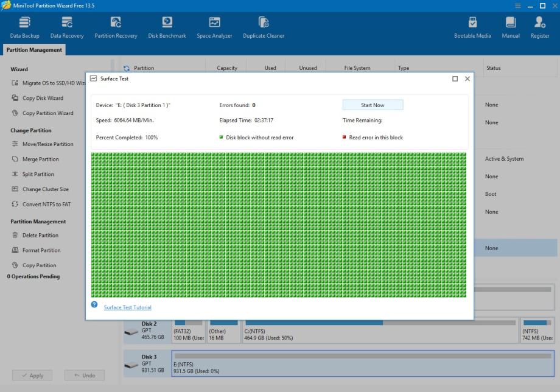Open the Space Analyzer
560x392 pixels.
coord(214,27)
